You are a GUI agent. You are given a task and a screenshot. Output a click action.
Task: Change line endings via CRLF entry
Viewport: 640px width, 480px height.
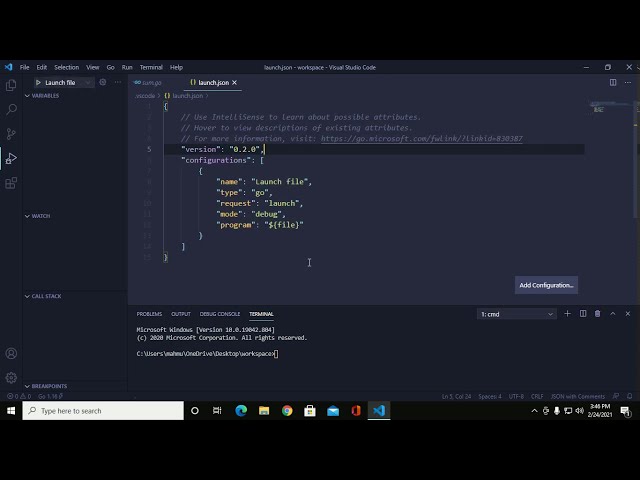pyautogui.click(x=537, y=396)
